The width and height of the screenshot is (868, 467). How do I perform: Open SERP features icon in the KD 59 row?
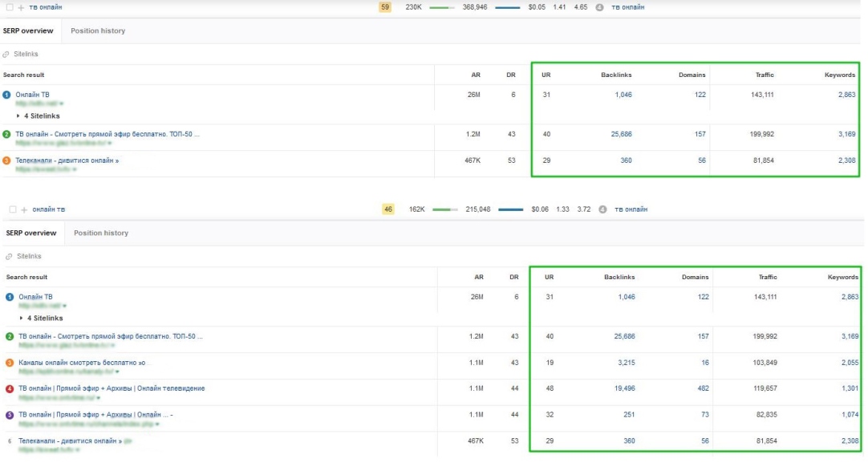pos(599,7)
